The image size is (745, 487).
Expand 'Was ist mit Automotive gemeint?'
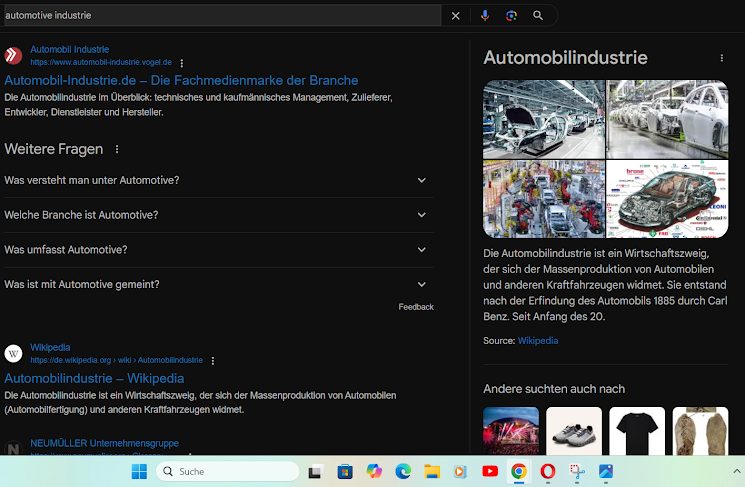[x=219, y=285]
